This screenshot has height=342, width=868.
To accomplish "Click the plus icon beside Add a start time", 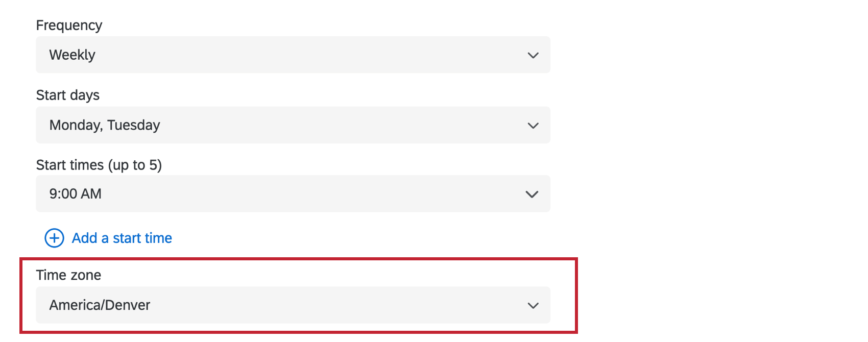I will point(54,238).
